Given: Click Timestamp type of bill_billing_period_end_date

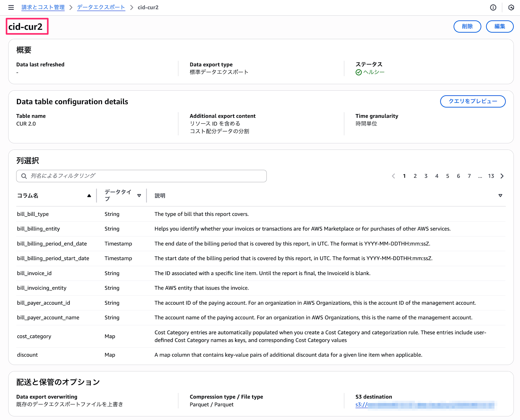Looking at the screenshot, I should click(118, 244).
